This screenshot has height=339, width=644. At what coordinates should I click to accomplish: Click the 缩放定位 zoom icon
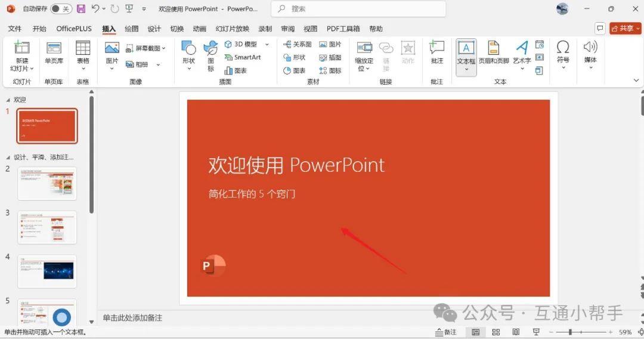pyautogui.click(x=364, y=48)
